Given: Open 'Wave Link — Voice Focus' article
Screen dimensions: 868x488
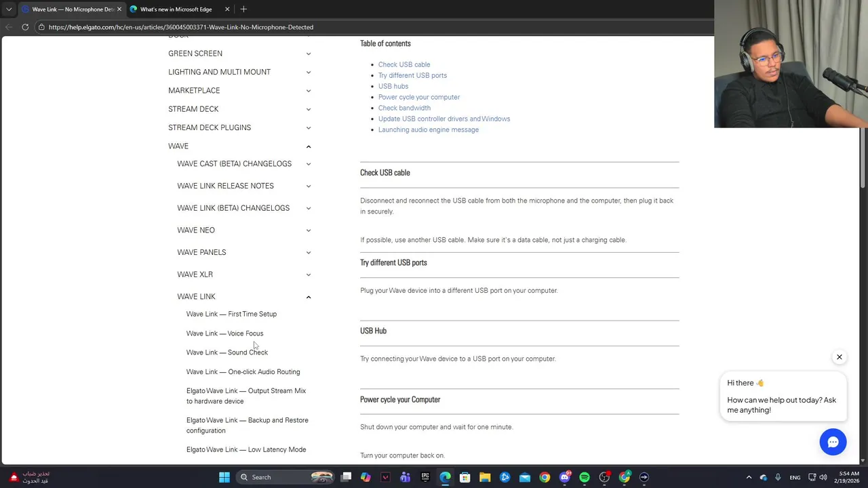Looking at the screenshot, I should [x=224, y=333].
